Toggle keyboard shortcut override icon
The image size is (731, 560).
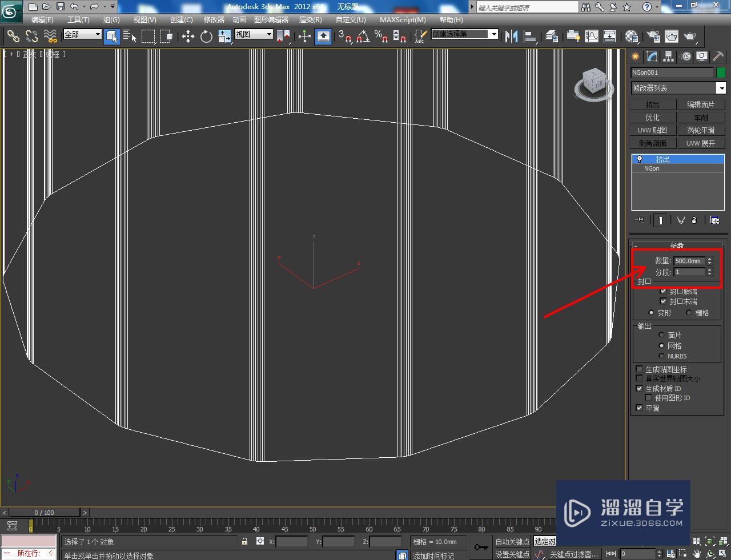(323, 37)
